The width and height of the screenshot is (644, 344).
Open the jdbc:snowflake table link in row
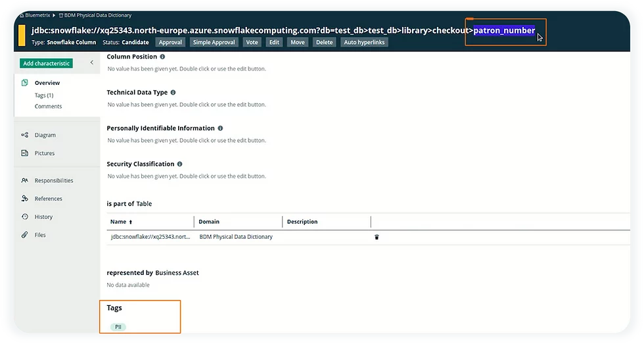pyautogui.click(x=150, y=237)
